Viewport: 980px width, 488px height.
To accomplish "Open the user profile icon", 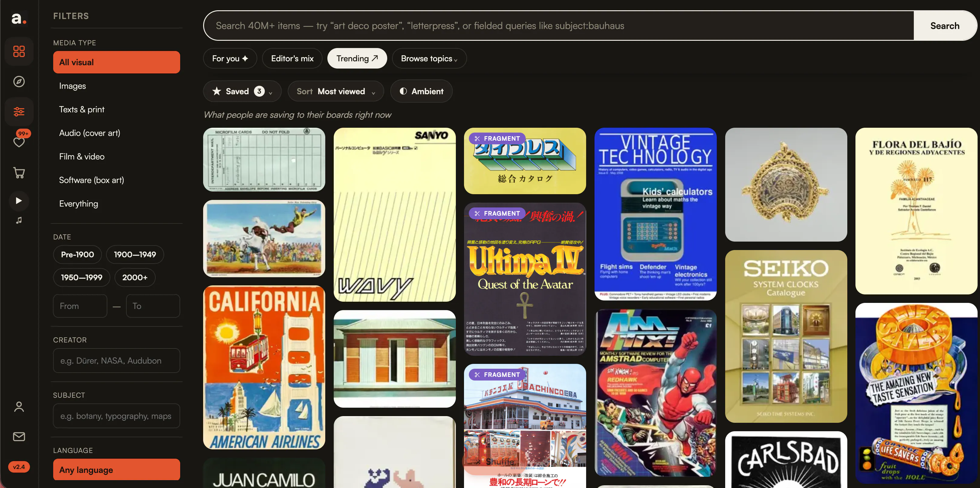I will 19,407.
